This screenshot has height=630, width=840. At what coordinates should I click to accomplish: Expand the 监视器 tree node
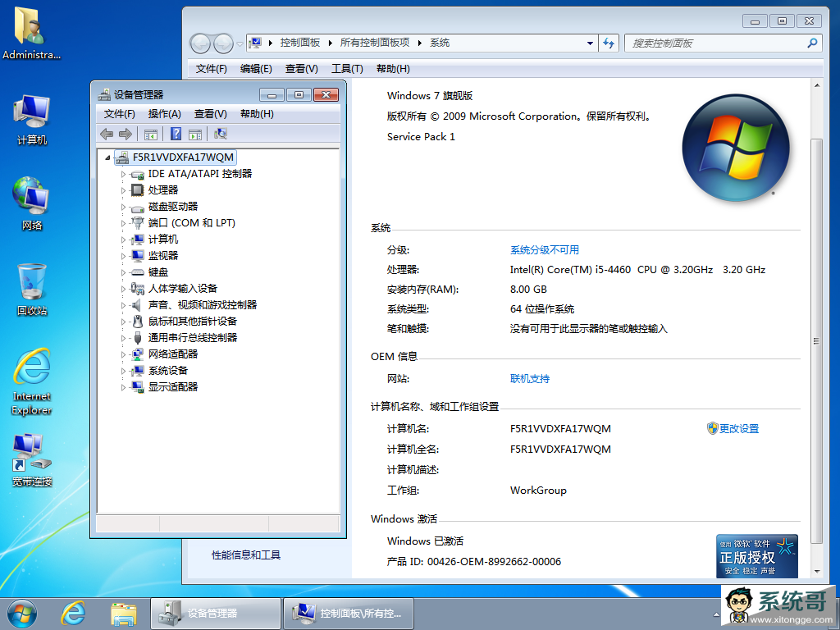pyautogui.click(x=123, y=257)
